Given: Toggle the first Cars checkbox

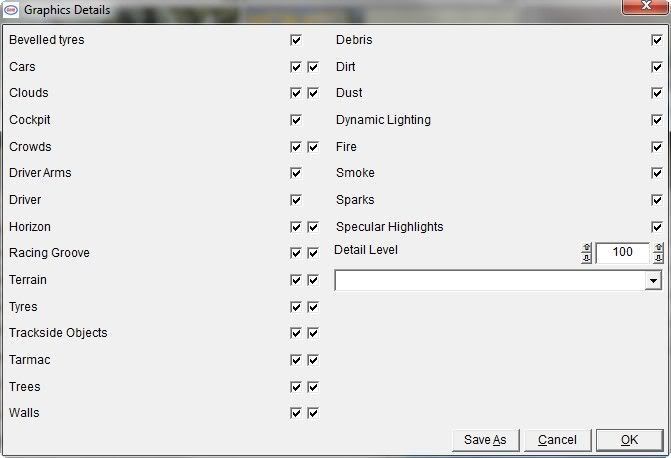Looking at the screenshot, I should coord(296,67).
